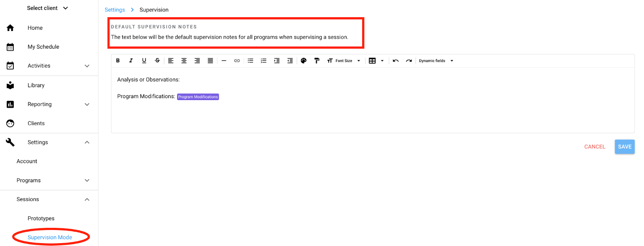Open the Dynamic fields dropdown
The image size is (644, 246).
click(x=436, y=61)
